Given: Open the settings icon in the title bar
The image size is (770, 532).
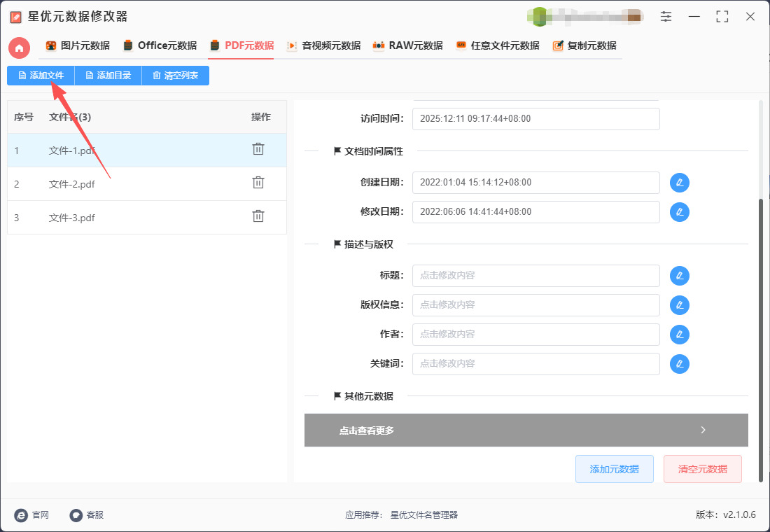Looking at the screenshot, I should (666, 17).
